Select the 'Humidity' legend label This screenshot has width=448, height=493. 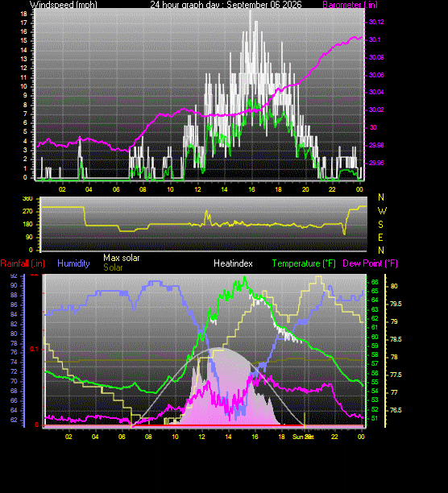[73, 263]
